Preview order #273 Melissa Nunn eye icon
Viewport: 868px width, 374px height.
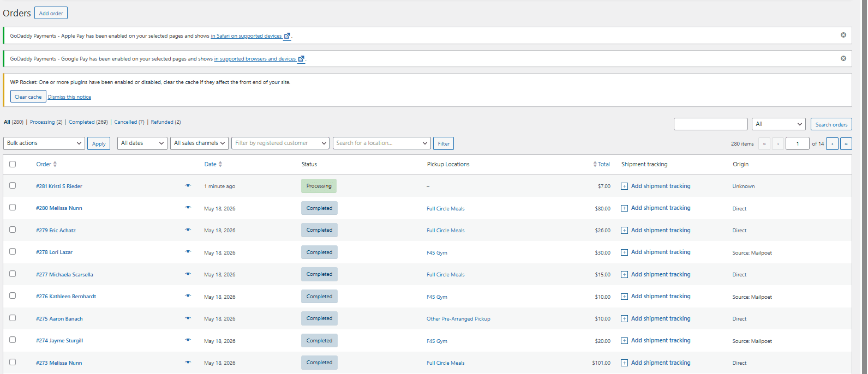(x=188, y=362)
